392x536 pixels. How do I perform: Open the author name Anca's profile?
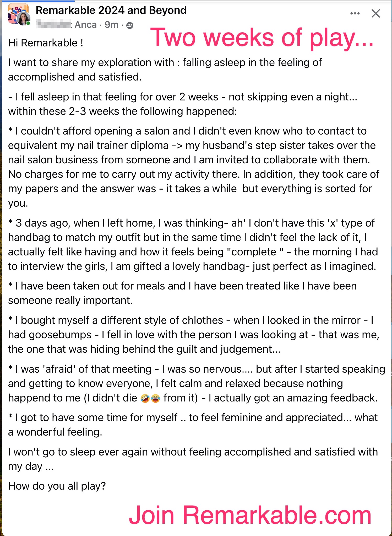(86, 25)
